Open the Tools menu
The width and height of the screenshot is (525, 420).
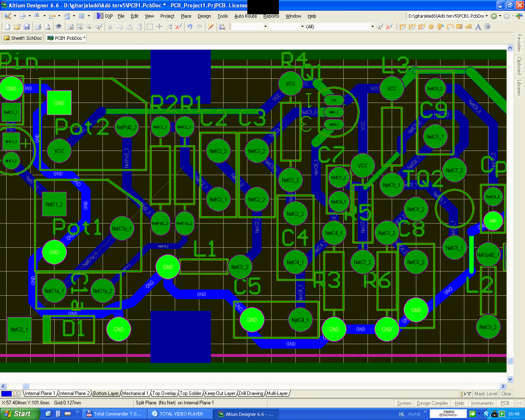(x=223, y=16)
